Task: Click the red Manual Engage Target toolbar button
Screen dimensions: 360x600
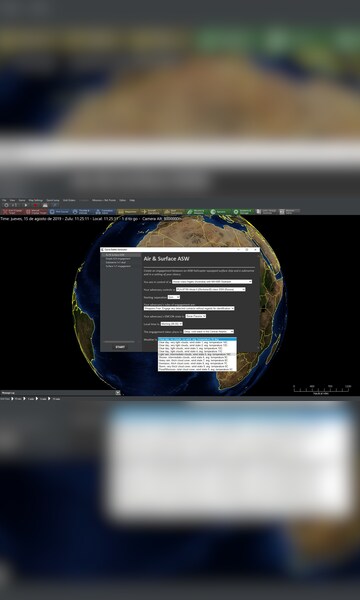Action: (36, 212)
